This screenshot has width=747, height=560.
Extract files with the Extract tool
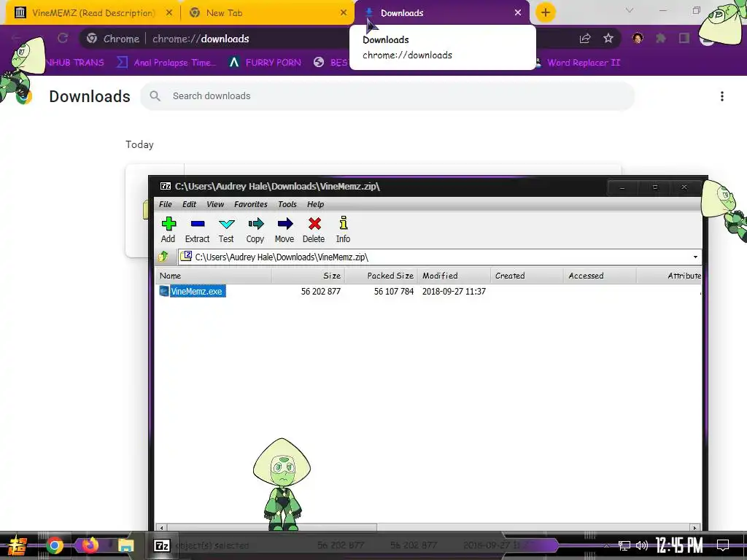pyautogui.click(x=197, y=230)
